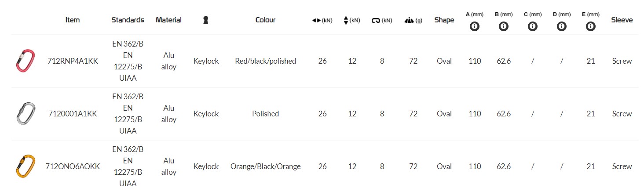Open the red carabiner thumbnail image
The height and width of the screenshot is (195, 644).
(x=22, y=61)
